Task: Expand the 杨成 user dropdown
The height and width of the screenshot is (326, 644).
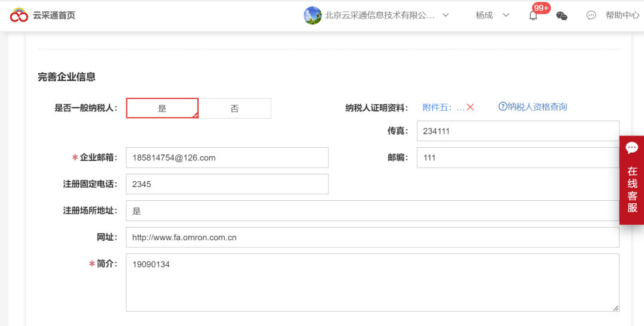Action: pyautogui.click(x=506, y=15)
